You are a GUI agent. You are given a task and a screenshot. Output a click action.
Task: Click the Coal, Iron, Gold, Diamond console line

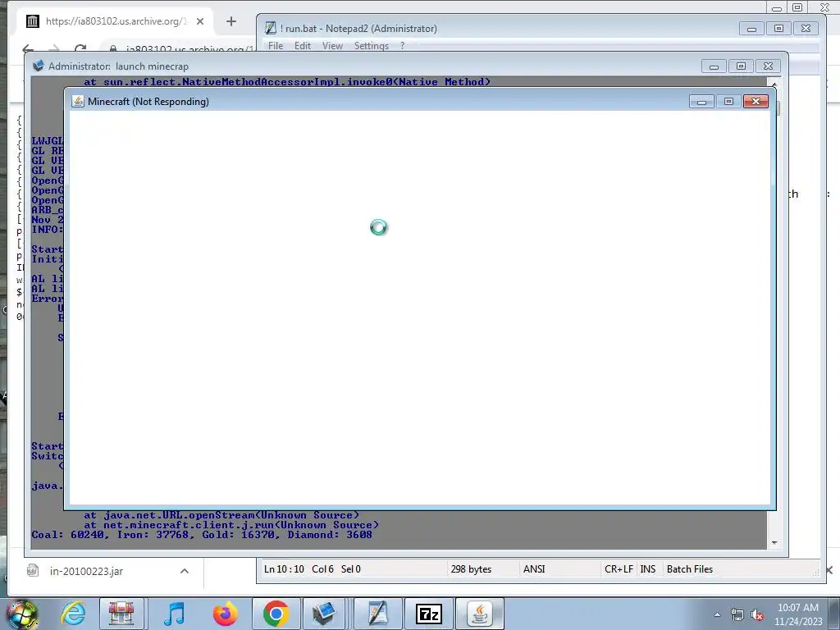(x=202, y=535)
